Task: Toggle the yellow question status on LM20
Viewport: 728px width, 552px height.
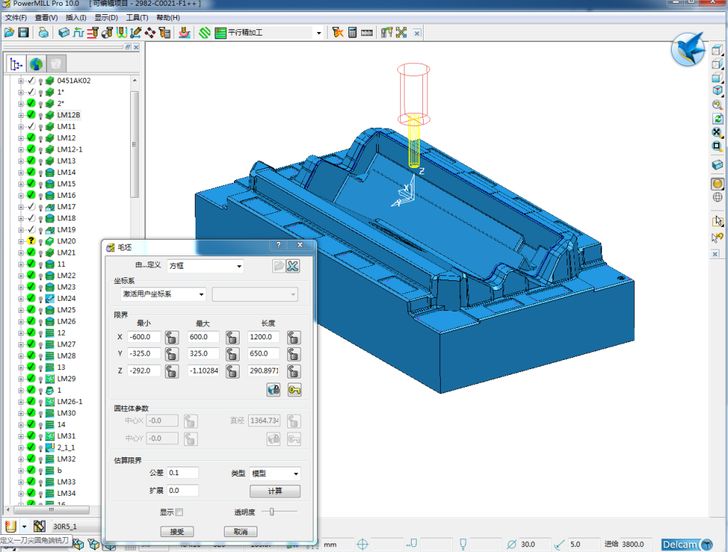Action: coord(31,240)
